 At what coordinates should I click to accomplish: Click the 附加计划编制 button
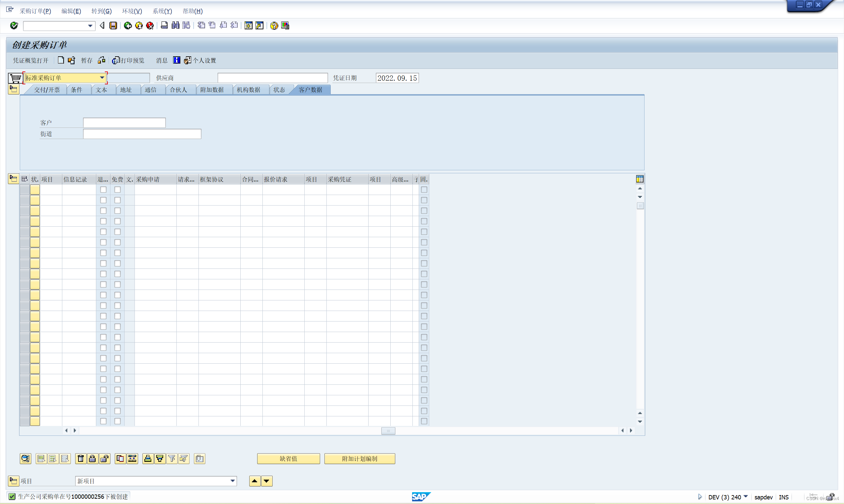(x=360, y=459)
